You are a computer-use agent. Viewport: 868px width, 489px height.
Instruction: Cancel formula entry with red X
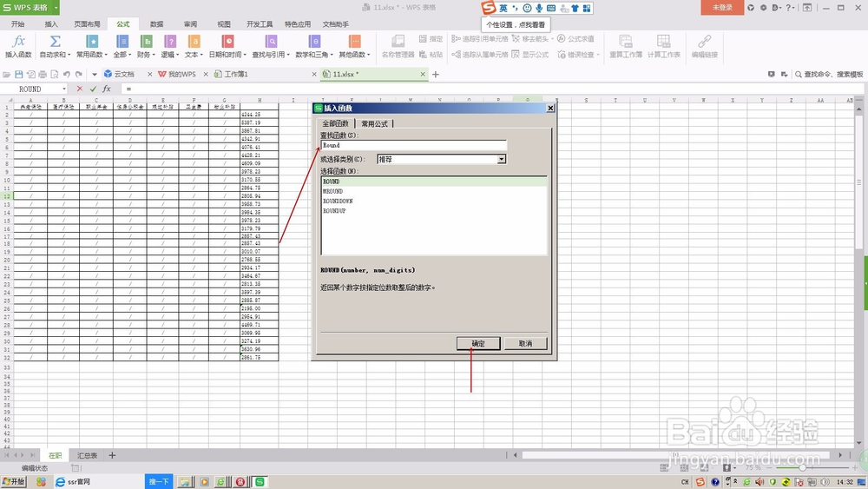click(x=80, y=89)
